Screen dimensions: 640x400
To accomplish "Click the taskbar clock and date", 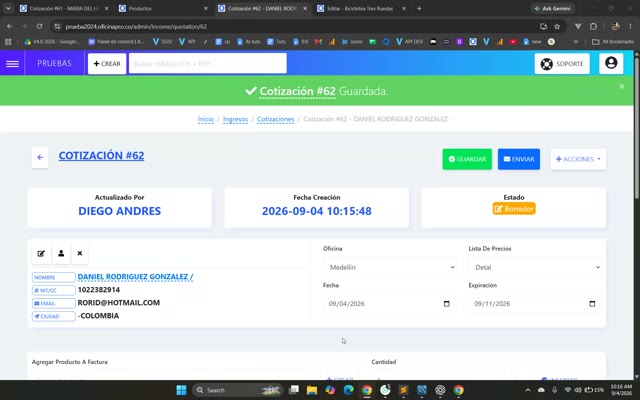I will (x=621, y=390).
